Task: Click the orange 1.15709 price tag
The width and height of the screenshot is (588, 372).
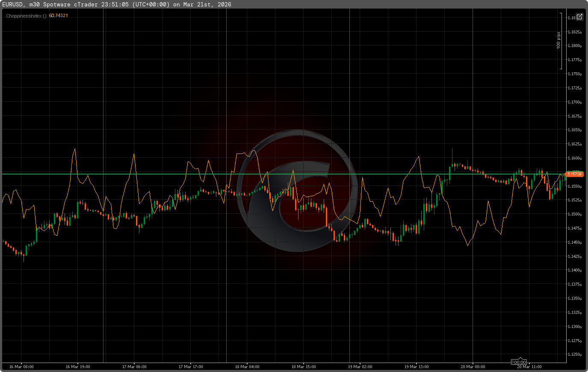Action: pyautogui.click(x=575, y=174)
